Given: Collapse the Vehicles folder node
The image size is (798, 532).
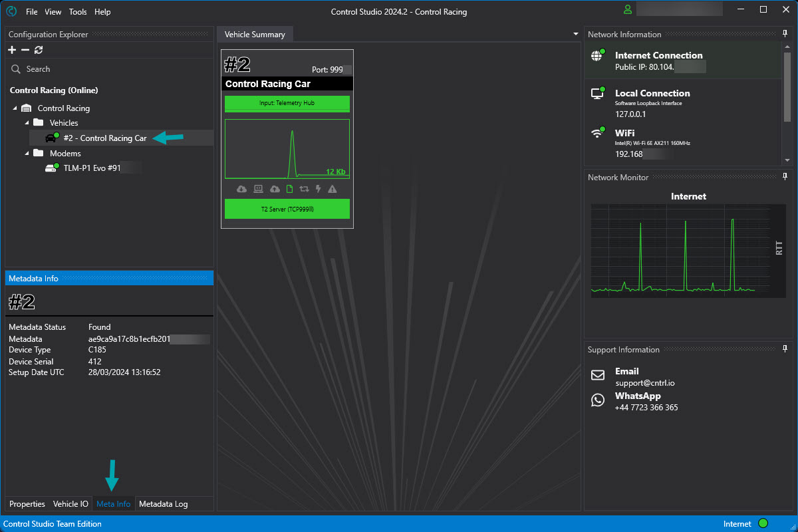Looking at the screenshot, I should (x=27, y=122).
